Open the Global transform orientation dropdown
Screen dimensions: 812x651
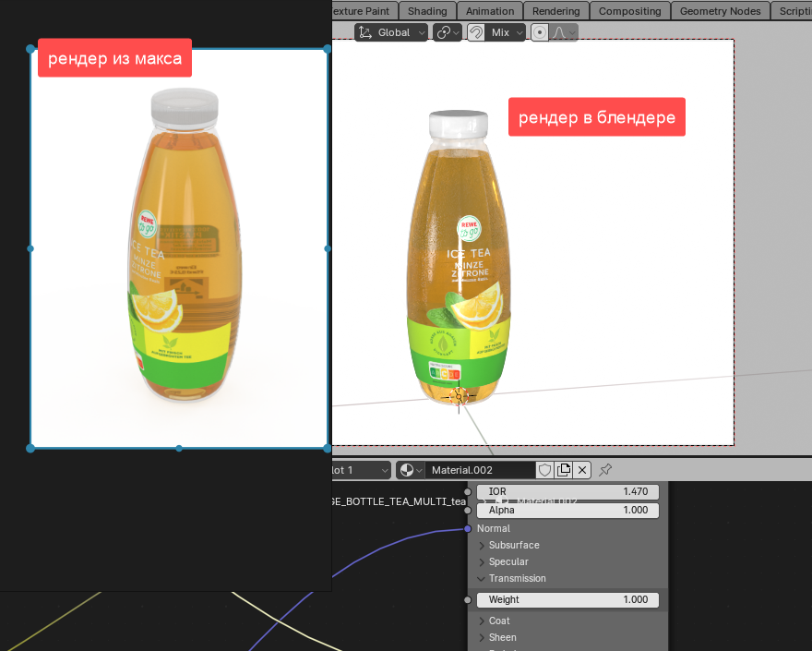click(391, 32)
